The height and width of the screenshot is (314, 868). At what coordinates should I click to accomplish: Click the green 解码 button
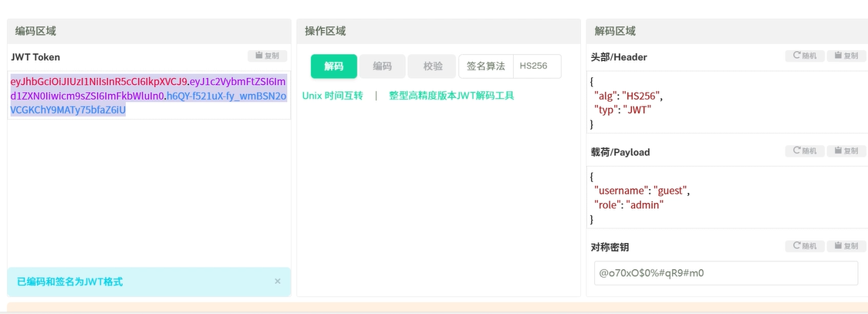click(333, 66)
